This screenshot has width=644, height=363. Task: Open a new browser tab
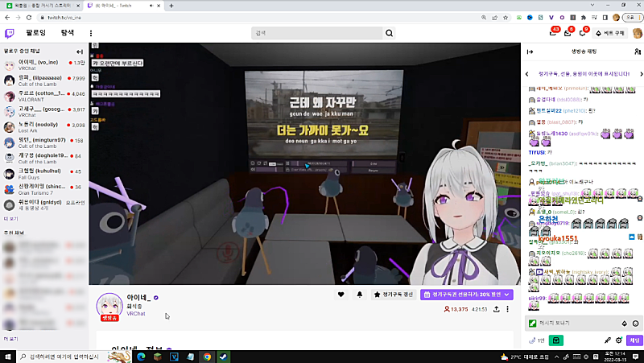click(x=171, y=6)
